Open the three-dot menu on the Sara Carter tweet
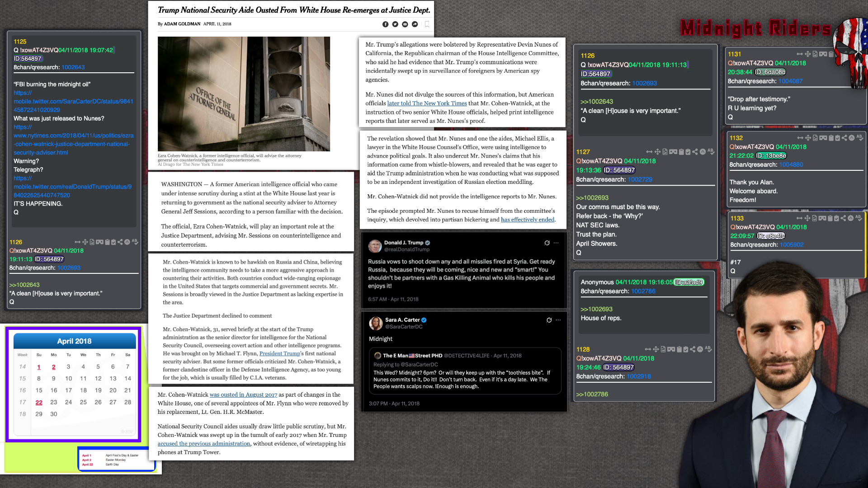868x488 pixels. point(558,320)
